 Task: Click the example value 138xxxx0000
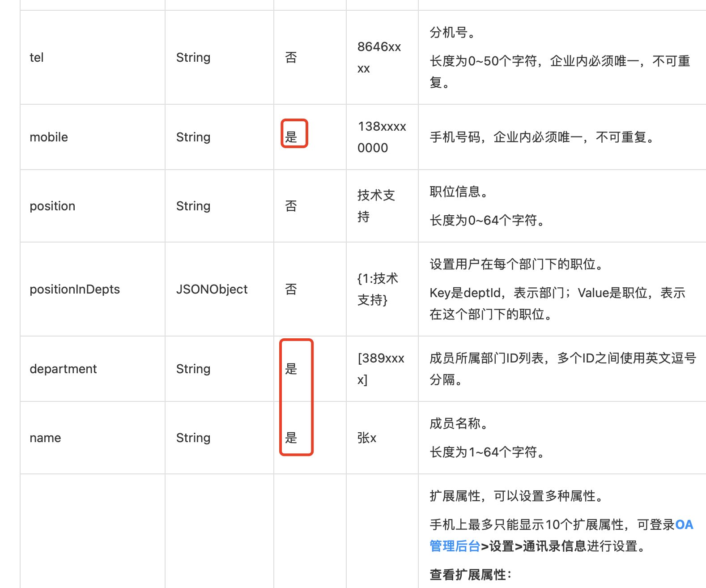pos(382,137)
